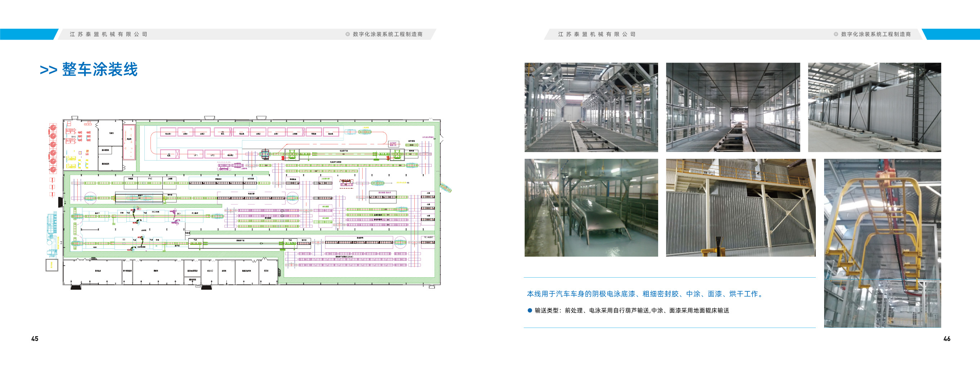
Task: Click the 数字化涂装系统工程制造商 text on right header
Action: 876,34
